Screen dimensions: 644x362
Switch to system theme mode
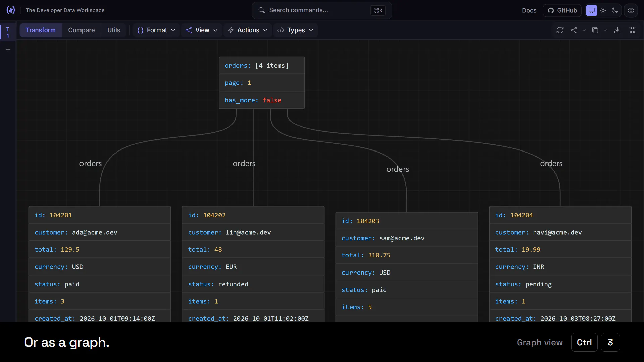pos(592,10)
